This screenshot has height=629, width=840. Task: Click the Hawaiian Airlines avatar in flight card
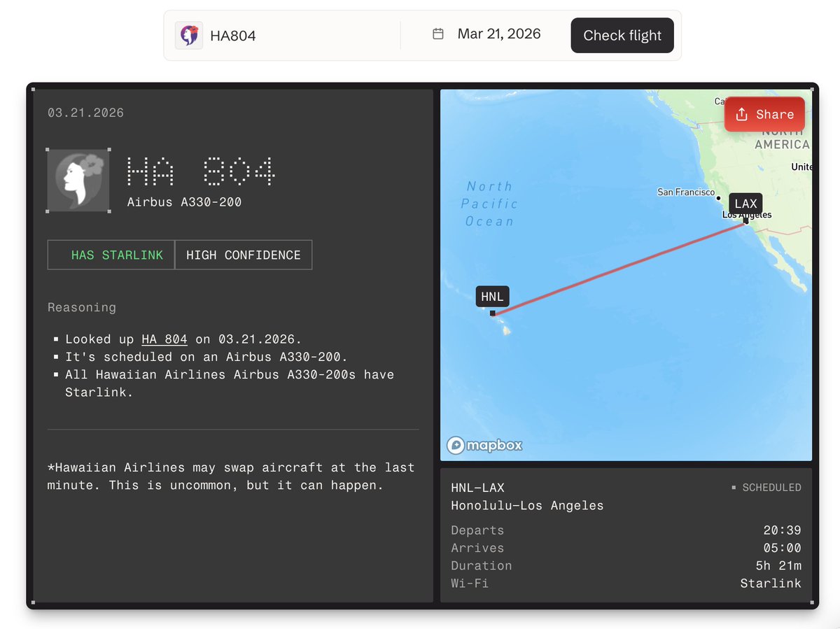click(x=78, y=180)
